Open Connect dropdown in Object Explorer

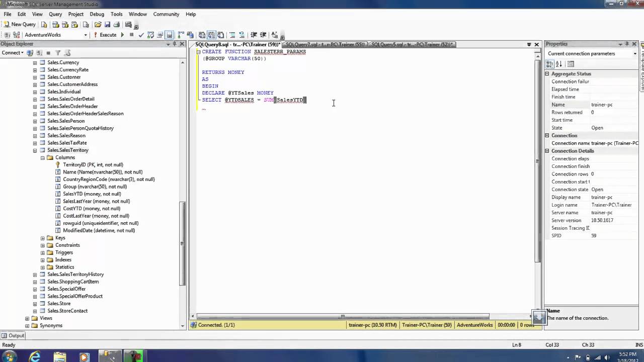12,53
